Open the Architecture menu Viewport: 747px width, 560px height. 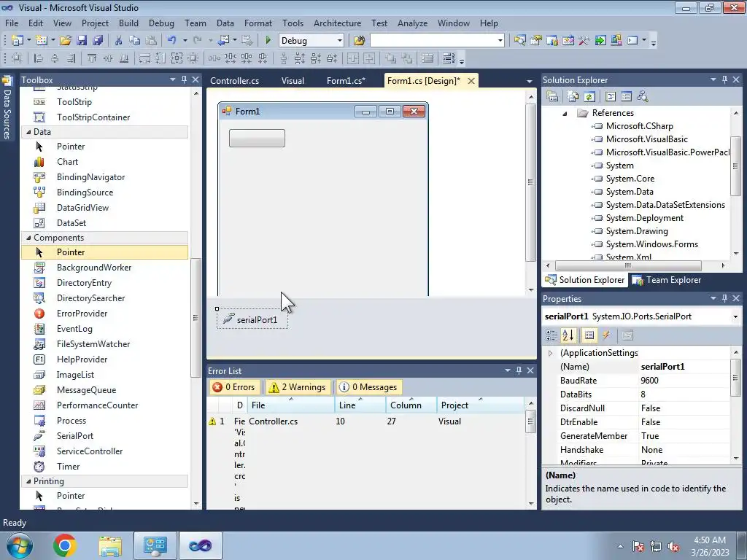coord(337,23)
